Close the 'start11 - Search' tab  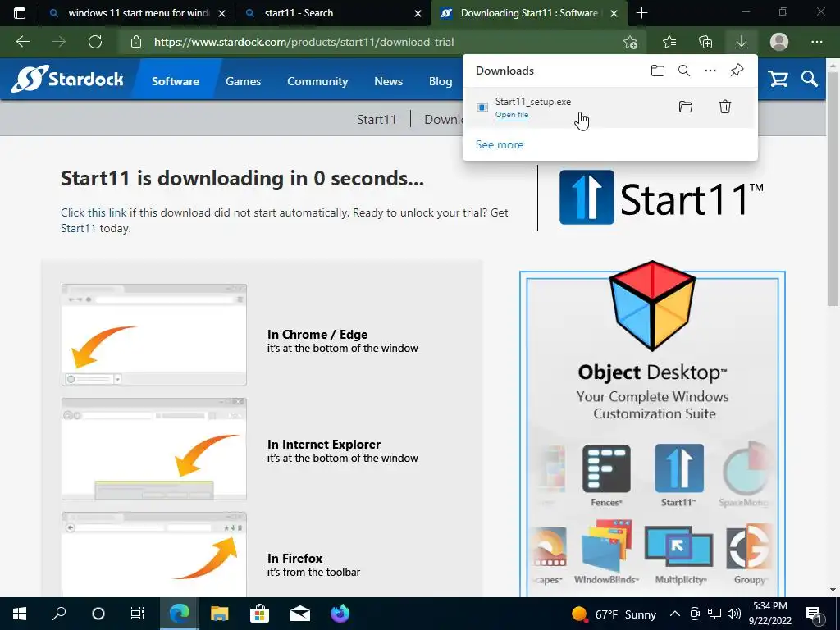pyautogui.click(x=418, y=13)
